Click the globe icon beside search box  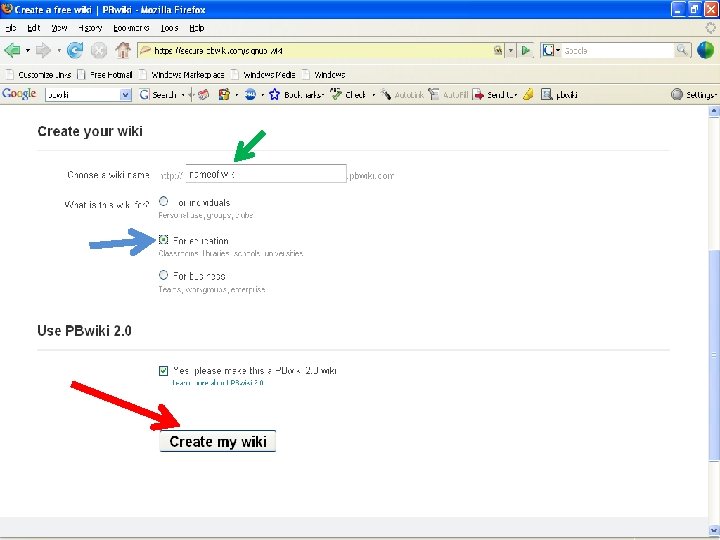pyautogui.click(x=705, y=50)
